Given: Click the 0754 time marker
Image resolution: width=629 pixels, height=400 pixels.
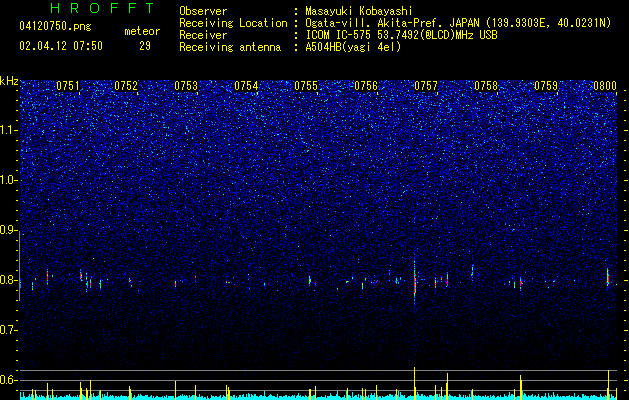Looking at the screenshot, I should click(x=246, y=86).
